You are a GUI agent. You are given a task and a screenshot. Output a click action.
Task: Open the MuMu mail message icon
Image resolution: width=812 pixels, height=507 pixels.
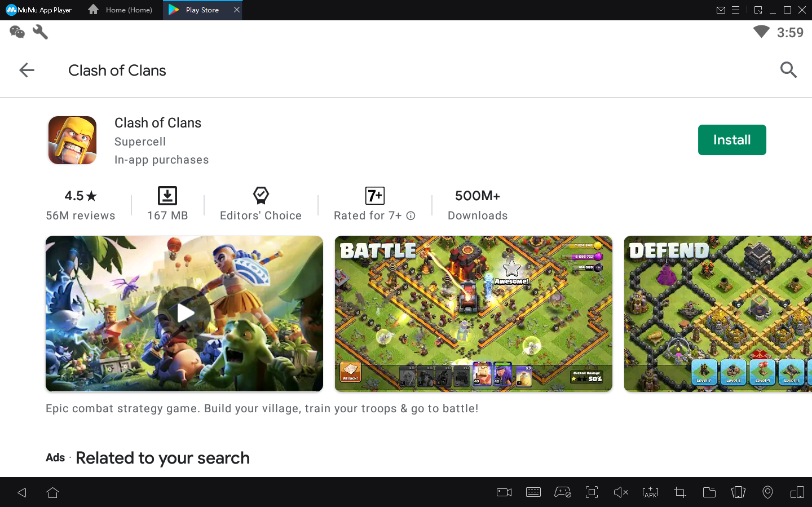(721, 10)
